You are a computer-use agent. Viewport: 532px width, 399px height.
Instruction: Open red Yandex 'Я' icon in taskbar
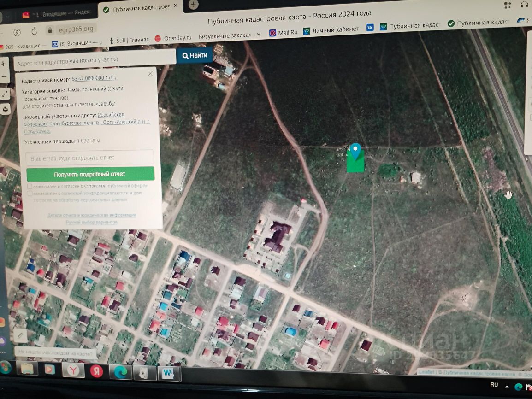click(96, 371)
